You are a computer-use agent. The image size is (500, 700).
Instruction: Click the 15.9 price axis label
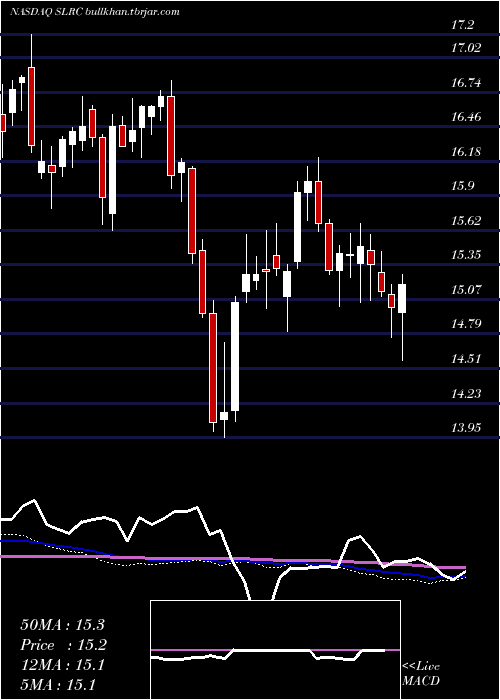[x=462, y=186]
